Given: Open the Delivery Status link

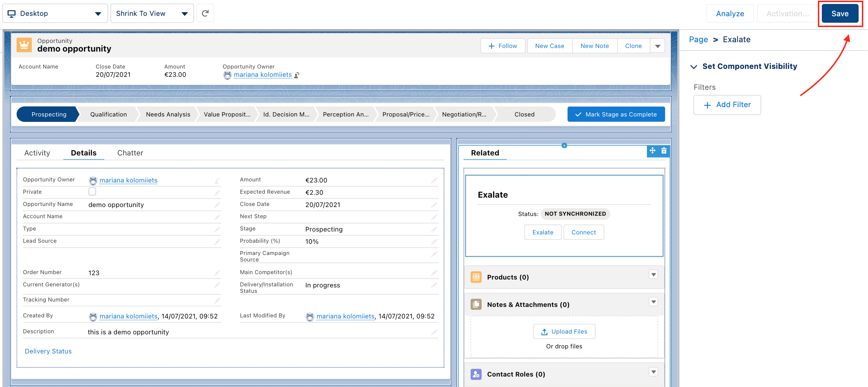Looking at the screenshot, I should [x=48, y=351].
